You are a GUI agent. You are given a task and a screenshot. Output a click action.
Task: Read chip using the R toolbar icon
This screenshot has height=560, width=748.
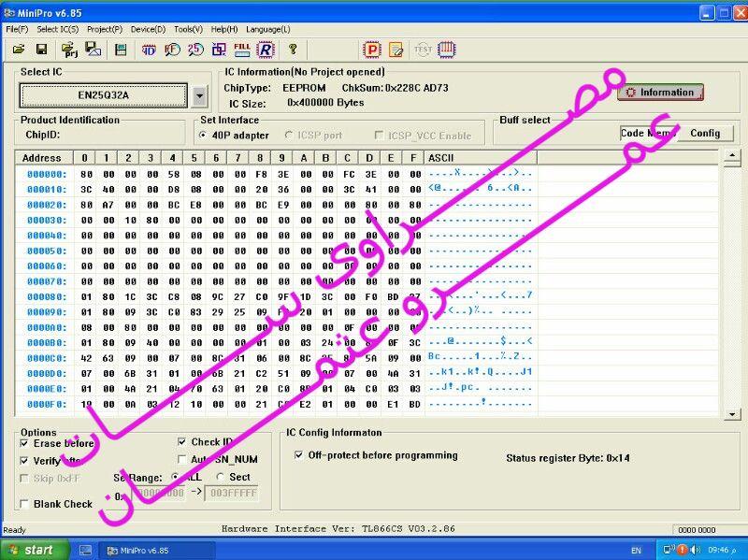click(x=266, y=50)
